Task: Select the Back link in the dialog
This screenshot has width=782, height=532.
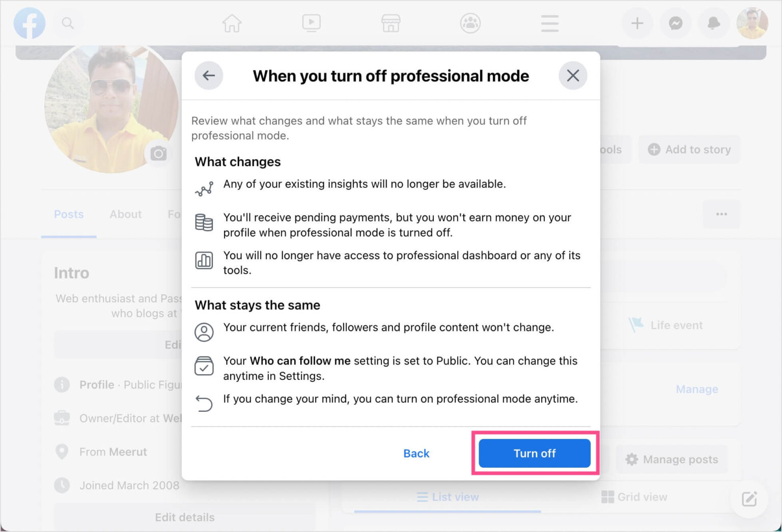Action: pos(416,453)
